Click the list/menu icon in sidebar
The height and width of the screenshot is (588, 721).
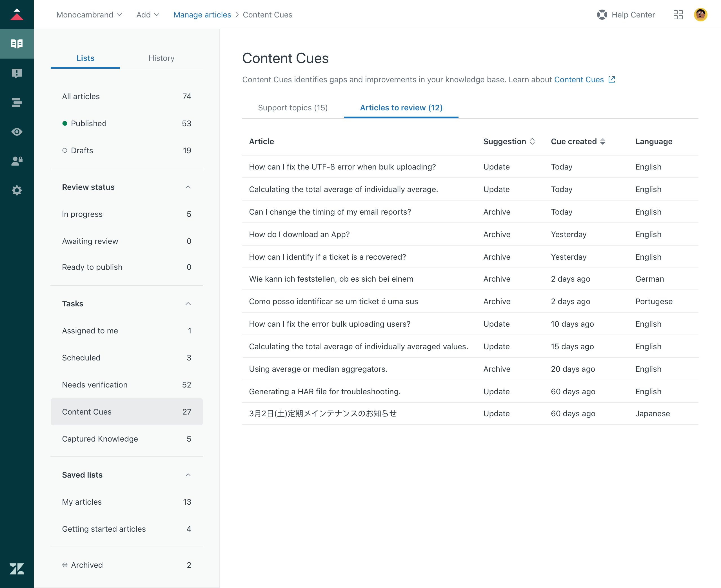pos(17,102)
